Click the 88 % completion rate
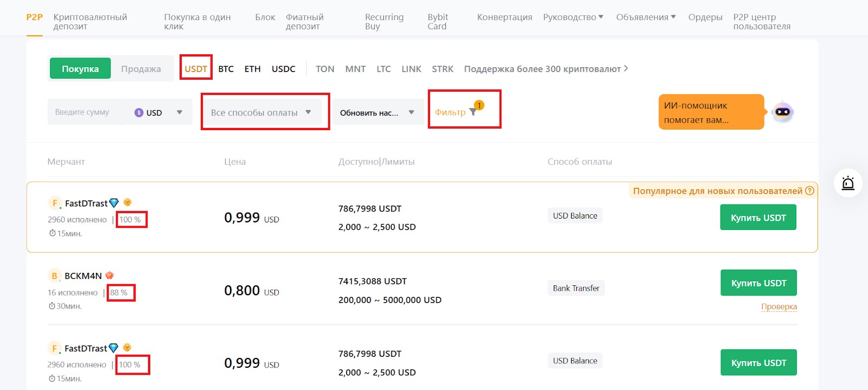 (x=119, y=292)
